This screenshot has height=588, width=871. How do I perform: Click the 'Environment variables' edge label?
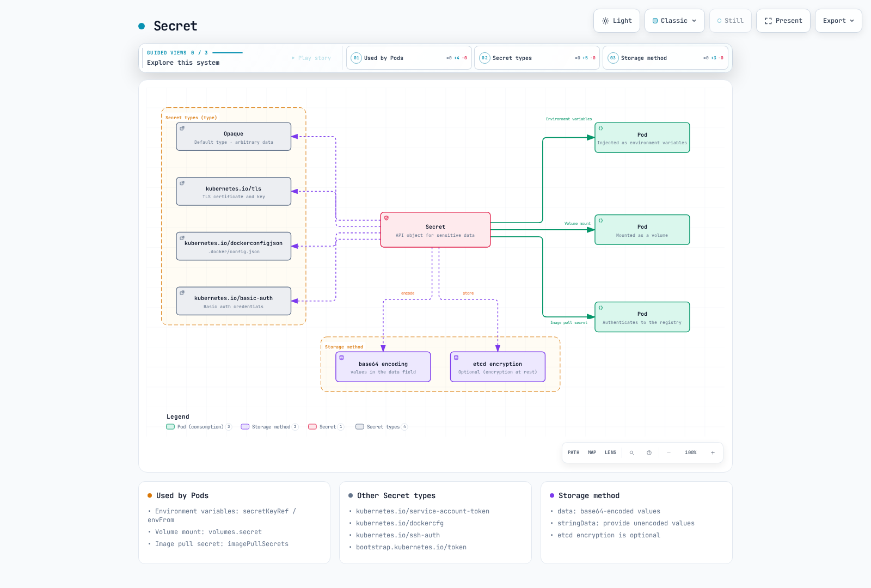click(569, 119)
